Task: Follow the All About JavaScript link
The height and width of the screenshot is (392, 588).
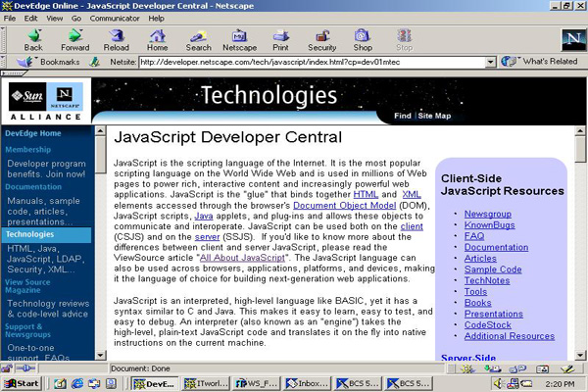Action: pyautogui.click(x=242, y=258)
